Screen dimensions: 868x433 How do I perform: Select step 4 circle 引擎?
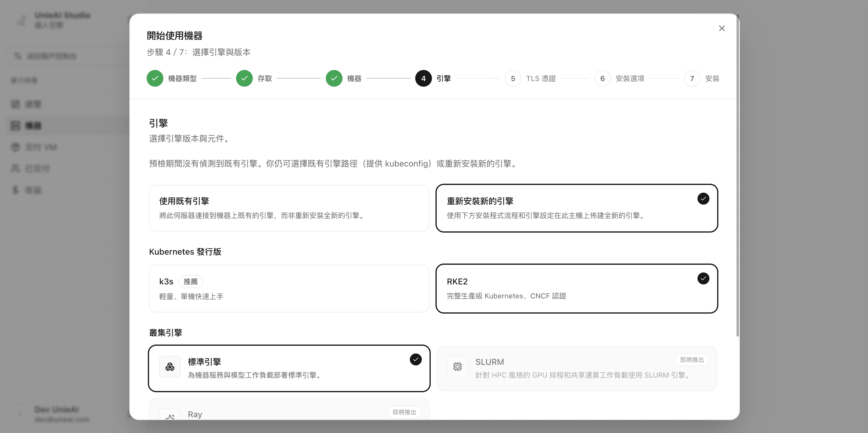423,78
